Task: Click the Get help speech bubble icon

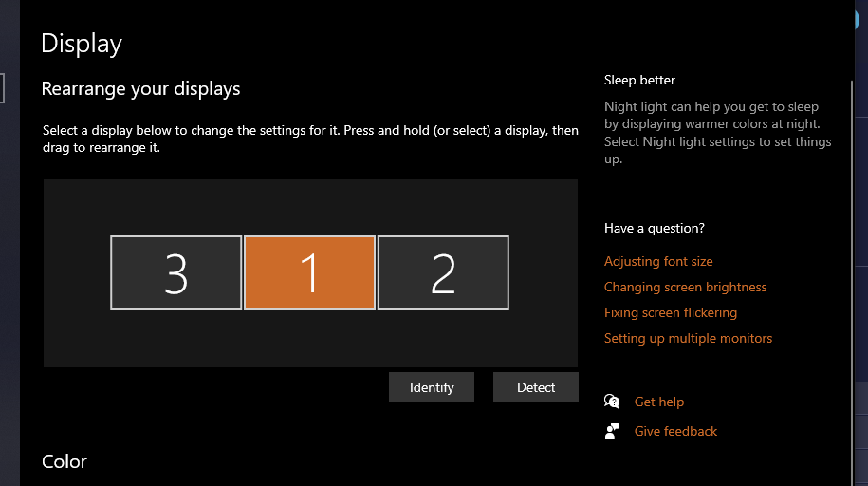Action: 612,402
